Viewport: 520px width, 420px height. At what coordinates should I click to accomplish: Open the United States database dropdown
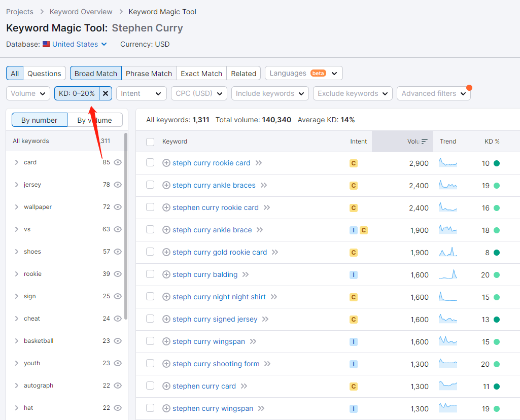click(75, 44)
